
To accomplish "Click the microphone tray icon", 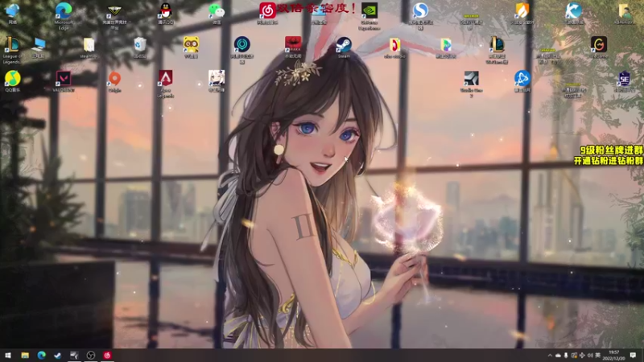I will 566,356.
